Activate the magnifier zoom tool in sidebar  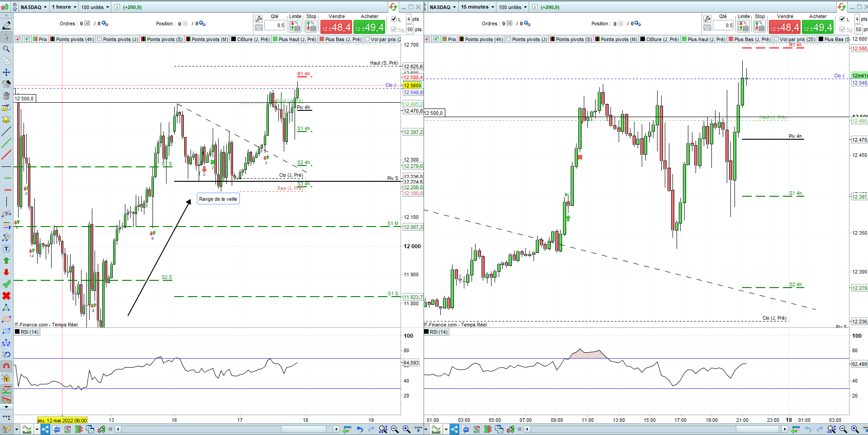point(6,49)
